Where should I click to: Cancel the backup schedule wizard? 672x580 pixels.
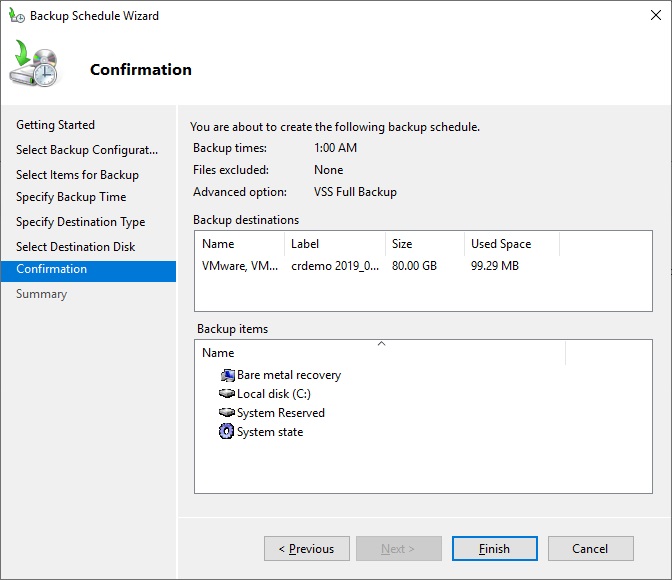(591, 548)
